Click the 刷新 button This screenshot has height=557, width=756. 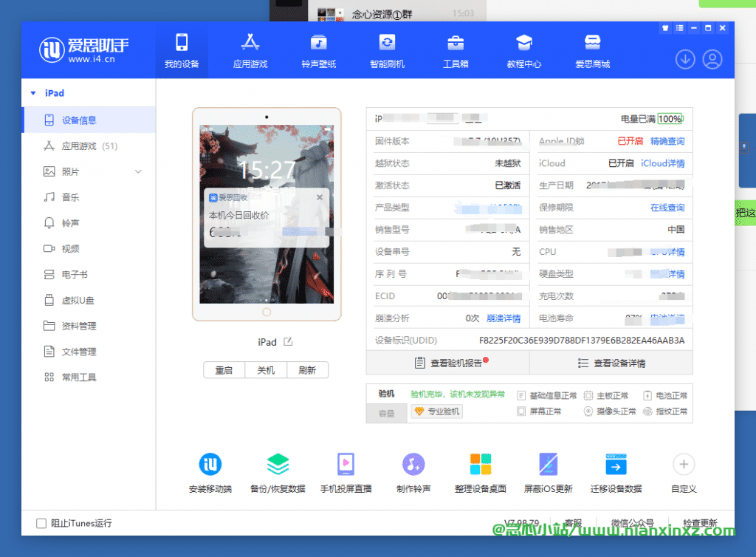coord(307,370)
